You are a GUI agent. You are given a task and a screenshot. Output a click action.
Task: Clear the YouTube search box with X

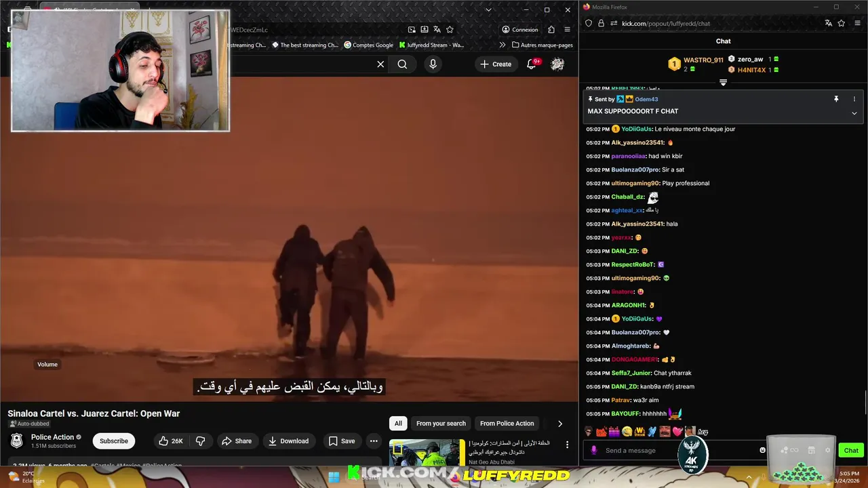click(x=380, y=64)
